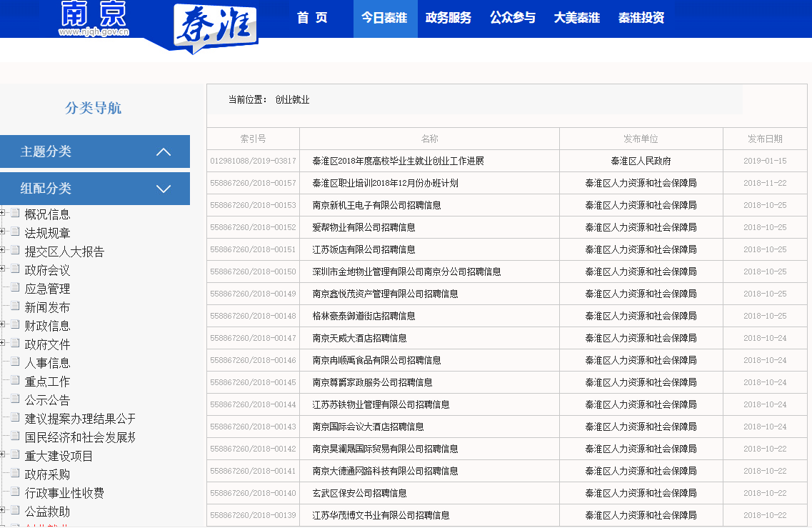Open 江苏饭店有限公司招聘信息 link
This screenshot has width=812, height=528.
[364, 249]
